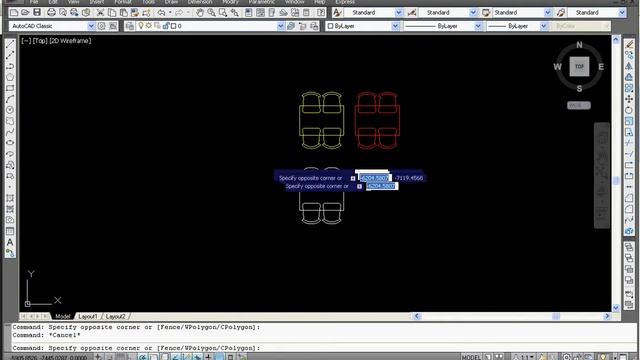640x360 pixels.
Task: Click the TOP face of the ViewCube
Action: (579, 66)
